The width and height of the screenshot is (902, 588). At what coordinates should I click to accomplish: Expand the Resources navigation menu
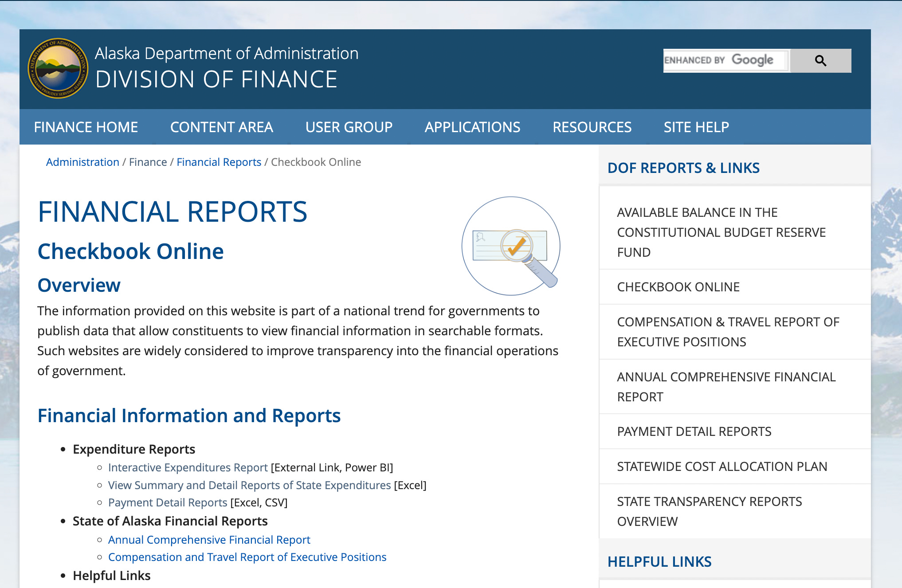[592, 127]
